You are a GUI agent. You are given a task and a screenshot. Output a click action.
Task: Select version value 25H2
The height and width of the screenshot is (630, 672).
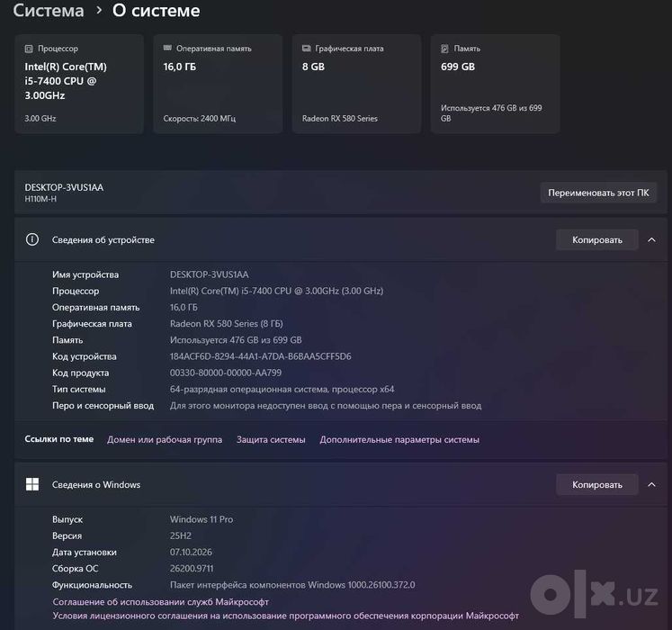pyautogui.click(x=181, y=535)
